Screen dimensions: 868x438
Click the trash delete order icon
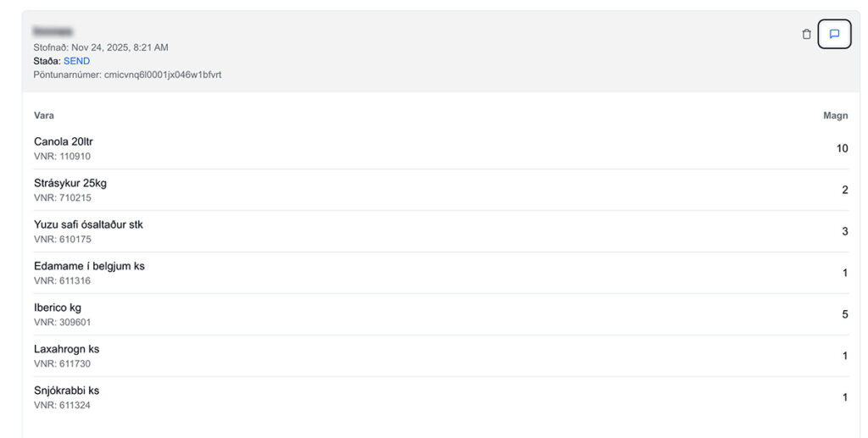[806, 35]
